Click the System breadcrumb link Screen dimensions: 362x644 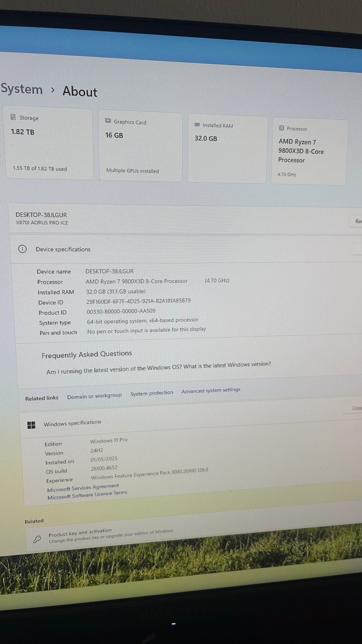[21, 89]
